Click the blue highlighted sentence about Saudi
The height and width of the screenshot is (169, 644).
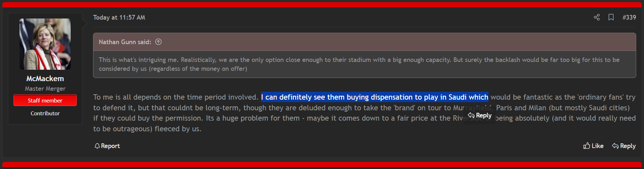(x=375, y=97)
